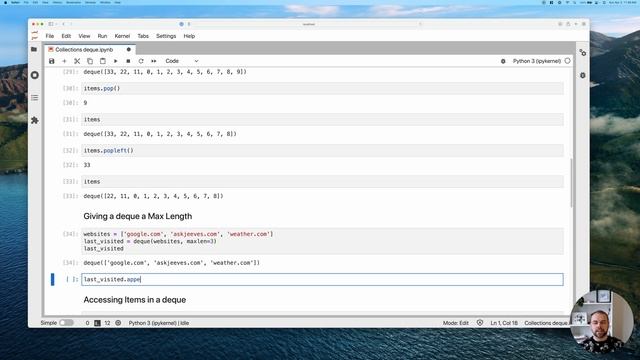Show browser tab overview icon
The height and width of the screenshot is (360, 640).
click(584, 24)
